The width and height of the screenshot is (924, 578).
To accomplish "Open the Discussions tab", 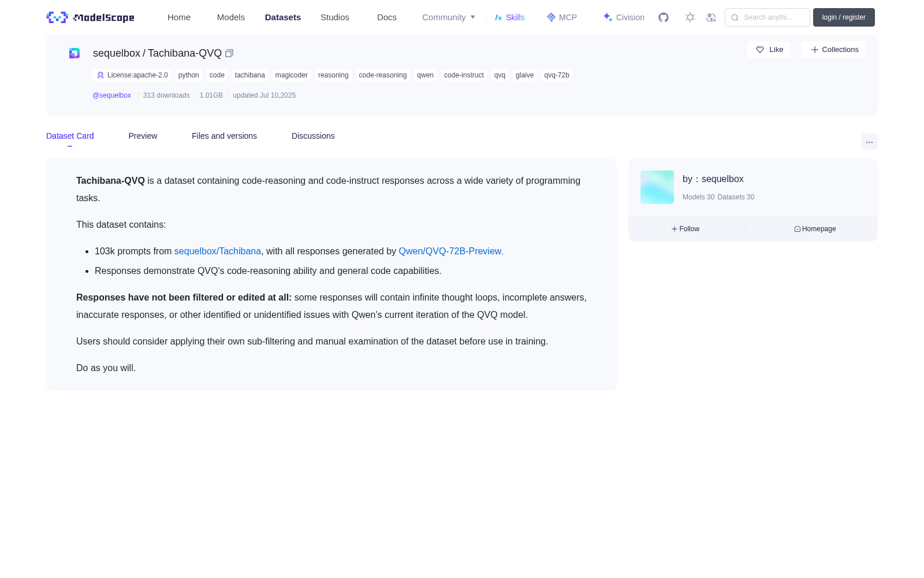I will (313, 136).
